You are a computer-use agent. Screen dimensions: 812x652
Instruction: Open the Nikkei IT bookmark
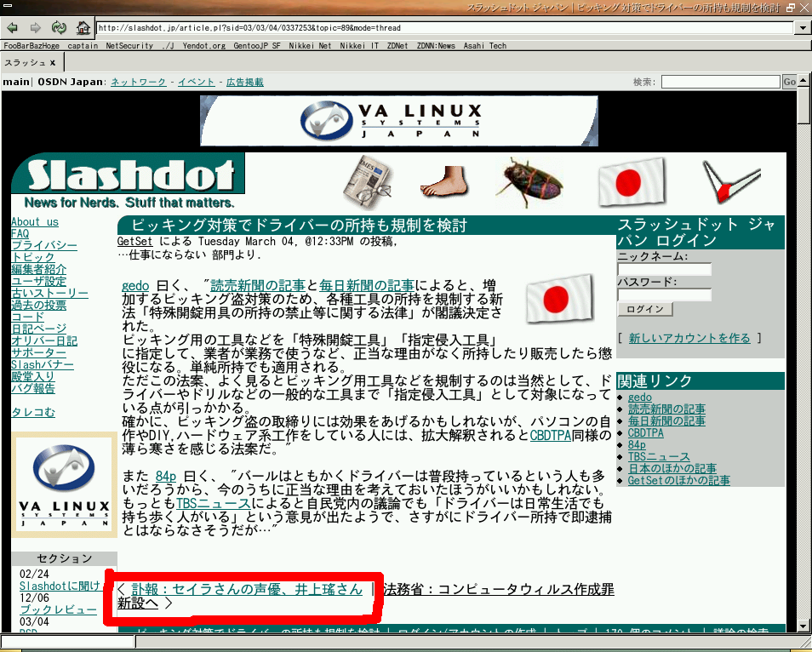(359, 46)
